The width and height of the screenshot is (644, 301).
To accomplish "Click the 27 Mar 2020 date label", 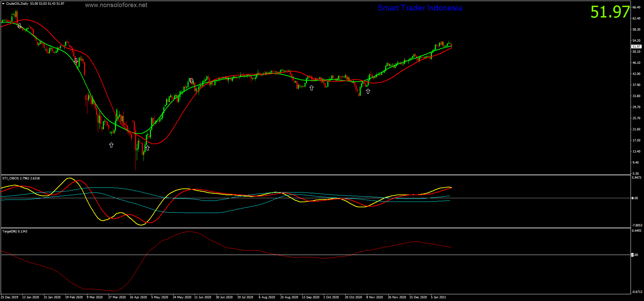I will click(117, 297).
